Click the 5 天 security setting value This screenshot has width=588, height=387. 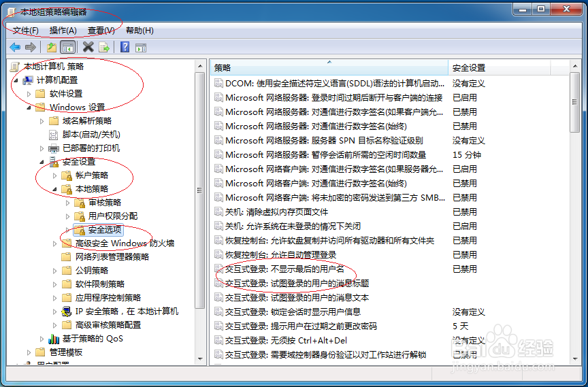coord(460,326)
